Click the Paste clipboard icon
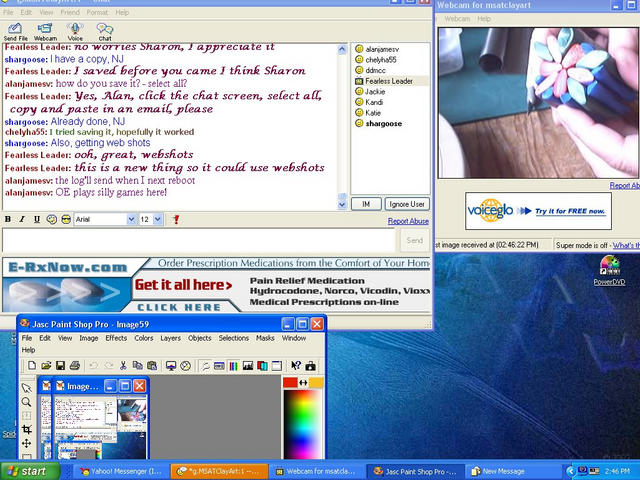The width and height of the screenshot is (640, 480). click(152, 366)
